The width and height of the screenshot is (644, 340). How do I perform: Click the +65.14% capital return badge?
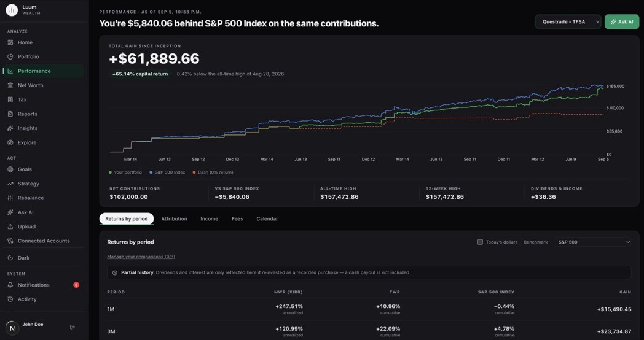[x=140, y=74]
